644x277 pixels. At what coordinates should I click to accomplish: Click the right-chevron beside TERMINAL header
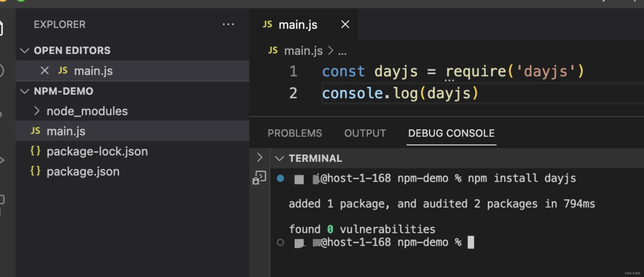[259, 158]
